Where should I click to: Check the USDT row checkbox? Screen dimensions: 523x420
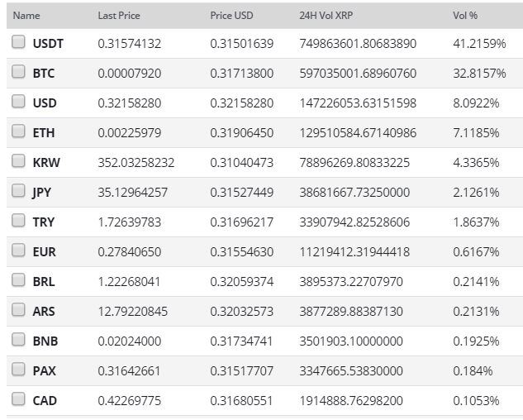[18, 42]
